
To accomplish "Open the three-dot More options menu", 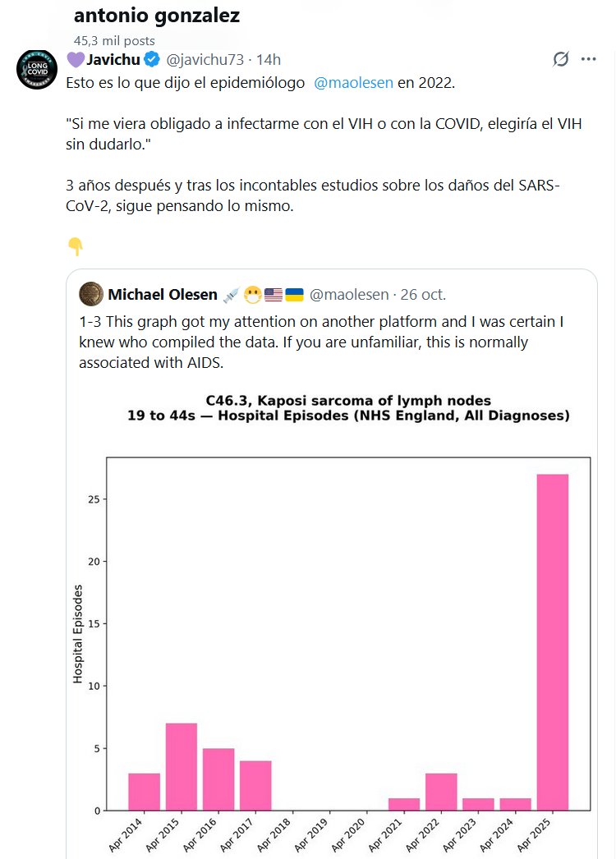I will tap(589, 59).
